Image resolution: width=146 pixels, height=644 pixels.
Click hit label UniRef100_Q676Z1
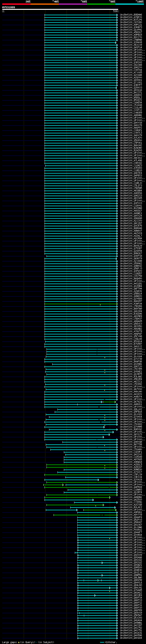[x=131, y=402]
